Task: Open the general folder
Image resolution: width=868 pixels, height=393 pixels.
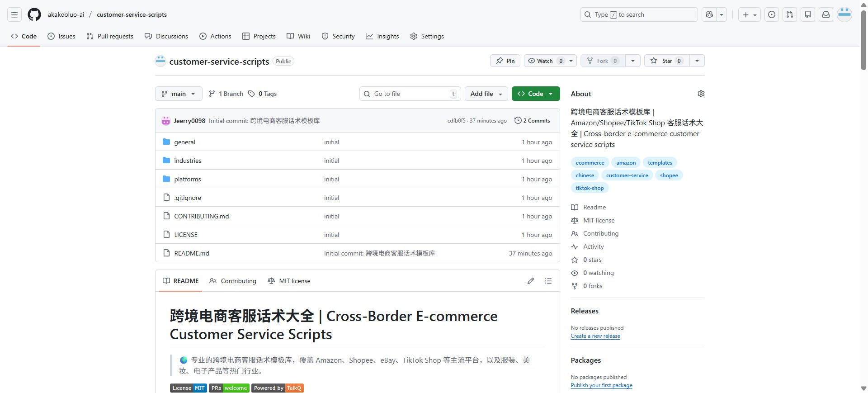Action: pos(184,142)
